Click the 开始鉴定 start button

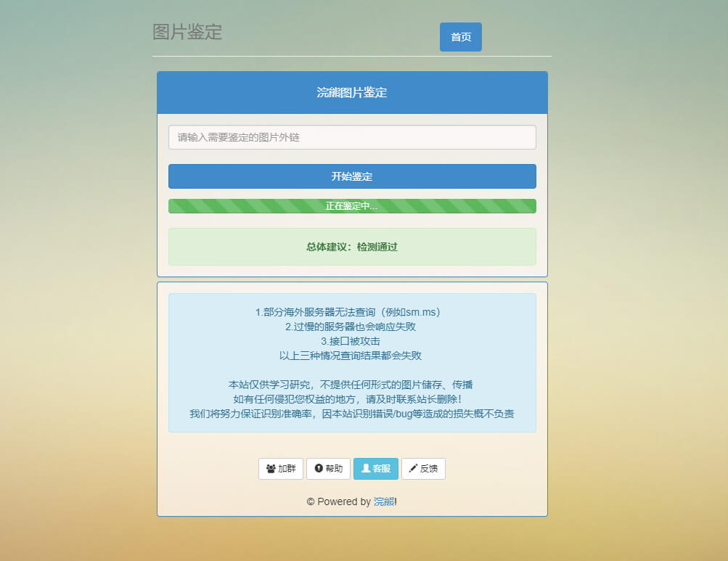(352, 176)
